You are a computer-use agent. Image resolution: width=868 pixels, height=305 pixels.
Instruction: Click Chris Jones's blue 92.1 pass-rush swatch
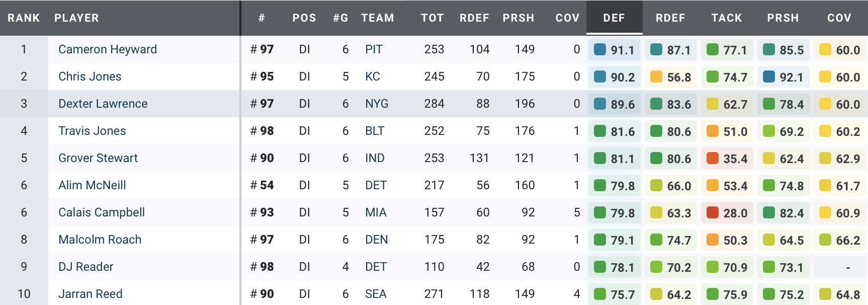(x=769, y=77)
